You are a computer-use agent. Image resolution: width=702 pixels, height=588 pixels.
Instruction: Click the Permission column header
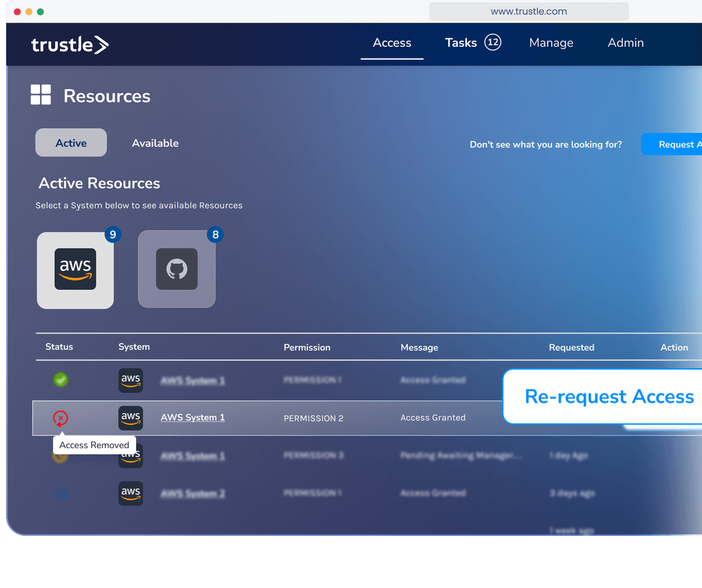[307, 347]
